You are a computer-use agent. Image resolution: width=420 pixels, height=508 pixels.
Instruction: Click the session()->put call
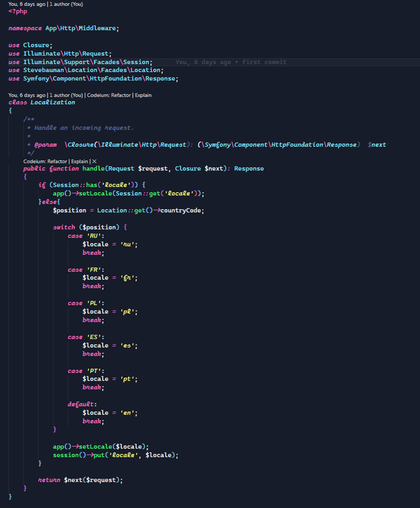point(115,455)
